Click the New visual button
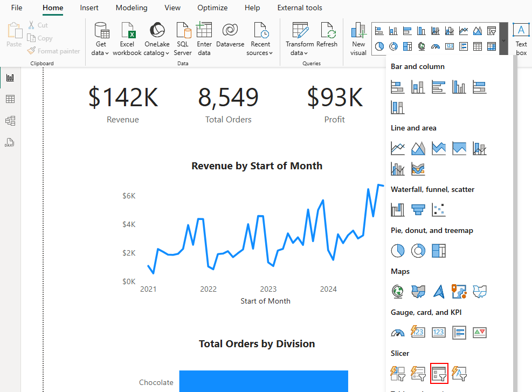The height and width of the screenshot is (392, 532). click(358, 39)
